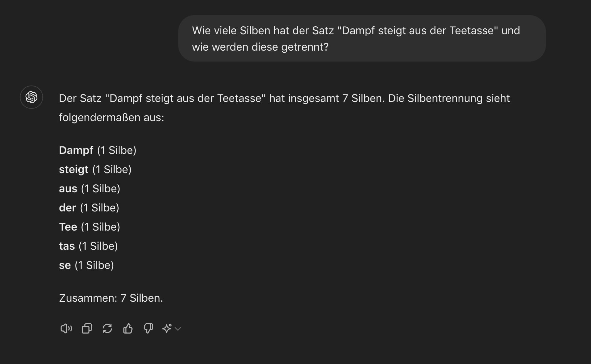The image size is (591, 364).
Task: Play the response with the read aloud icon
Action: pos(66,329)
